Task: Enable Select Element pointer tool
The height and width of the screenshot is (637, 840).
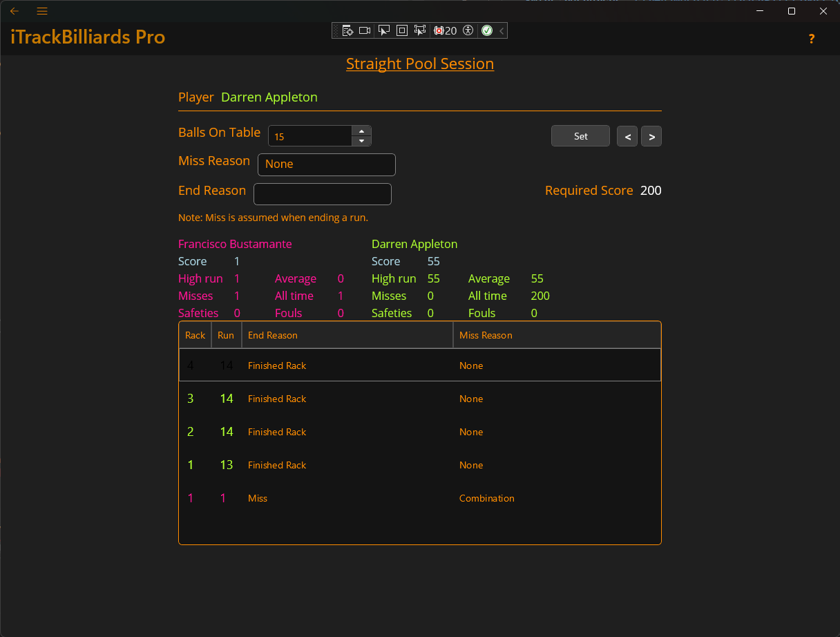Action: (384, 30)
